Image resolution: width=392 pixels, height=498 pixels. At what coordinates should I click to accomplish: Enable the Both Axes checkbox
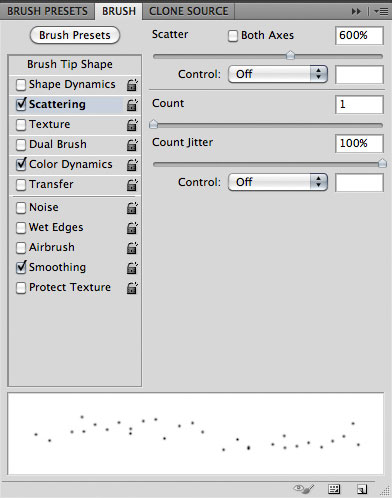pos(233,36)
